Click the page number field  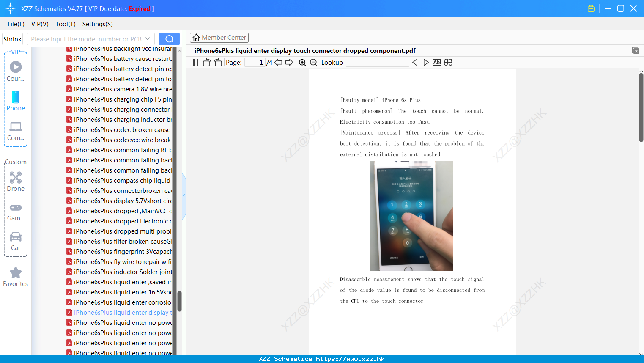pos(255,63)
